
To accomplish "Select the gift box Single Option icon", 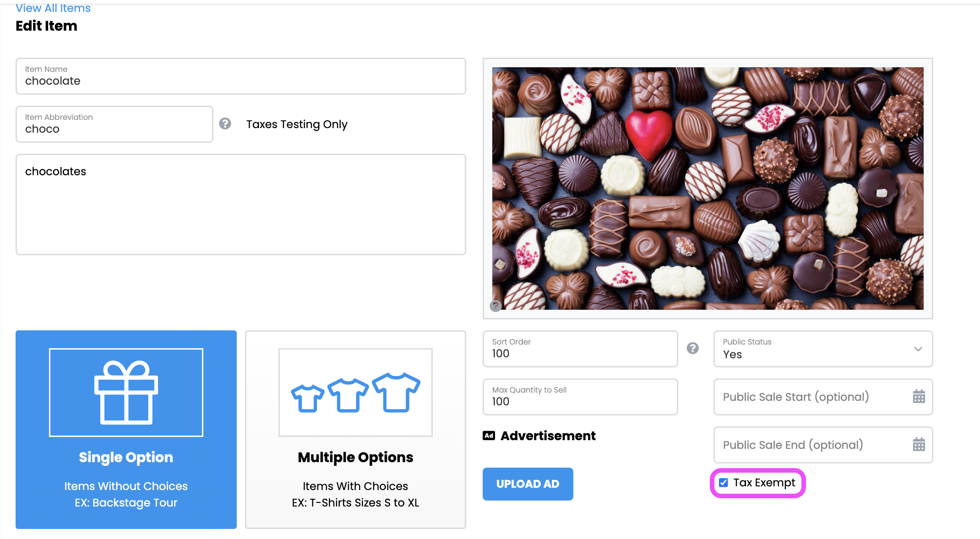I will (x=126, y=393).
